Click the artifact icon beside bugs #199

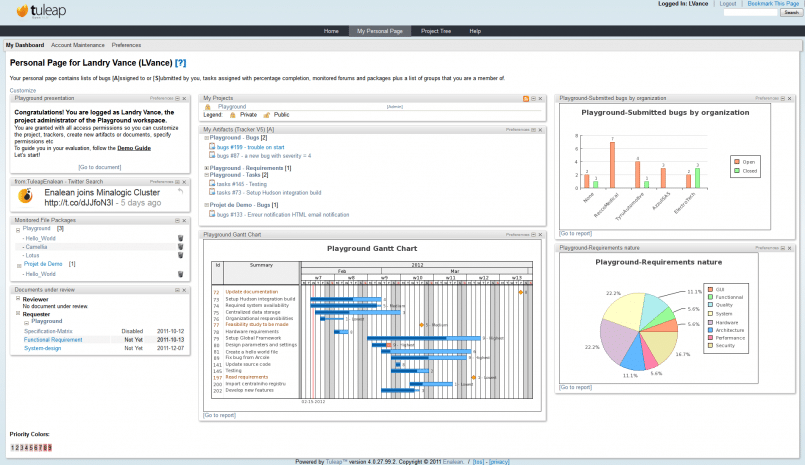[212, 147]
